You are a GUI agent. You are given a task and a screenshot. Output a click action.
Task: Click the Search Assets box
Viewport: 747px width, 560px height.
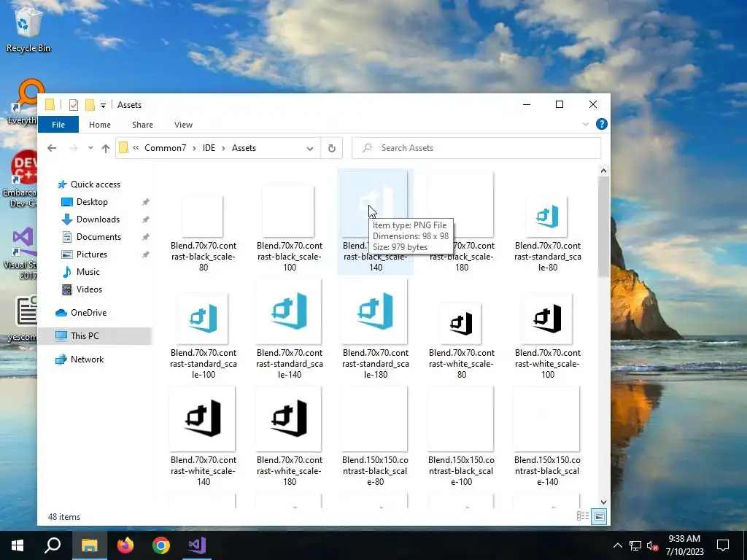476,148
